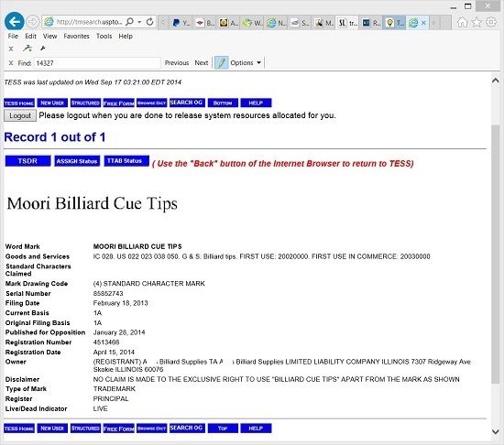Jump to Top button
The height and width of the screenshot is (445, 504).
point(223,429)
